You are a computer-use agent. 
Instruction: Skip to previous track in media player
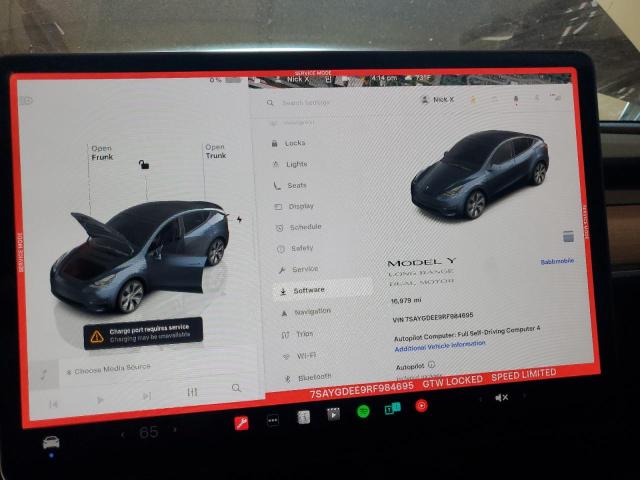pyautogui.click(x=53, y=404)
